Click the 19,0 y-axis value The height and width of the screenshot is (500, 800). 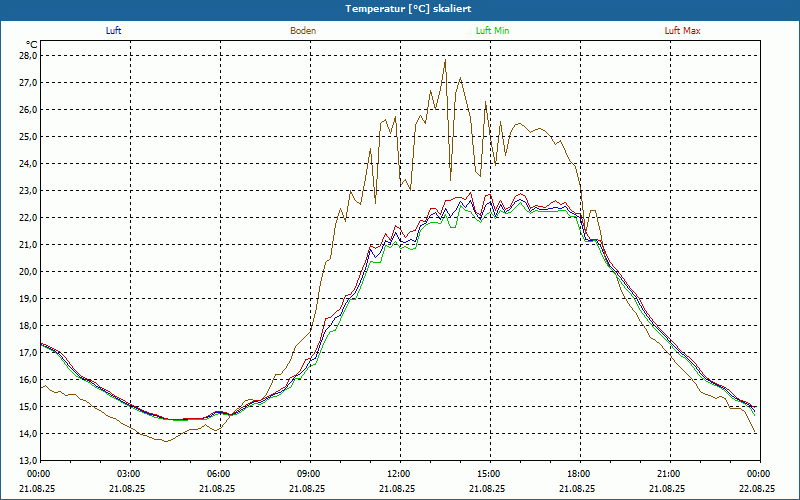29,299
